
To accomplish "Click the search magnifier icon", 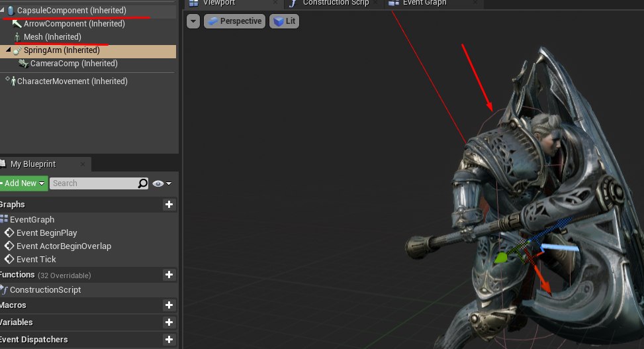I will 142,183.
